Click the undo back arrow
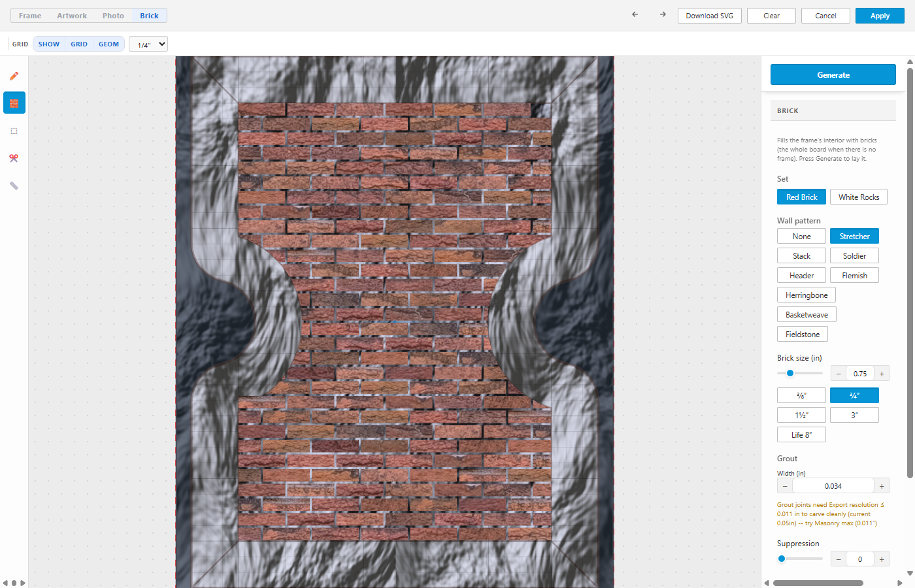 point(635,14)
